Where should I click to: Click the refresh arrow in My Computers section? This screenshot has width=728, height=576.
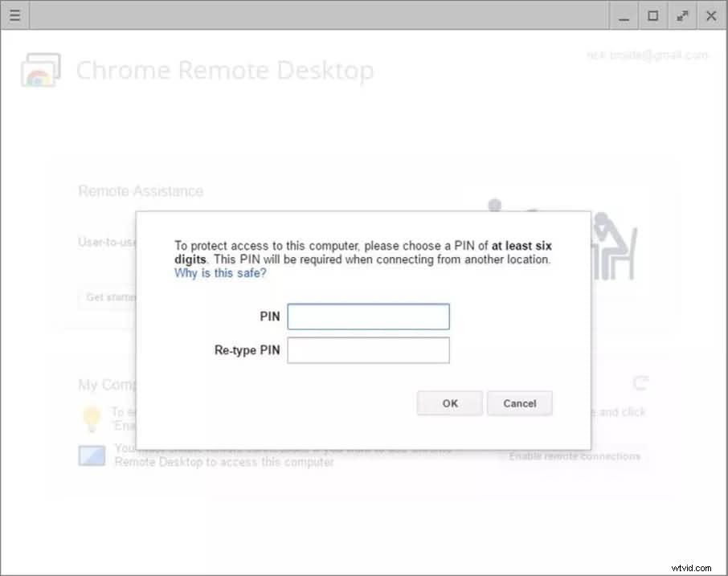point(640,383)
